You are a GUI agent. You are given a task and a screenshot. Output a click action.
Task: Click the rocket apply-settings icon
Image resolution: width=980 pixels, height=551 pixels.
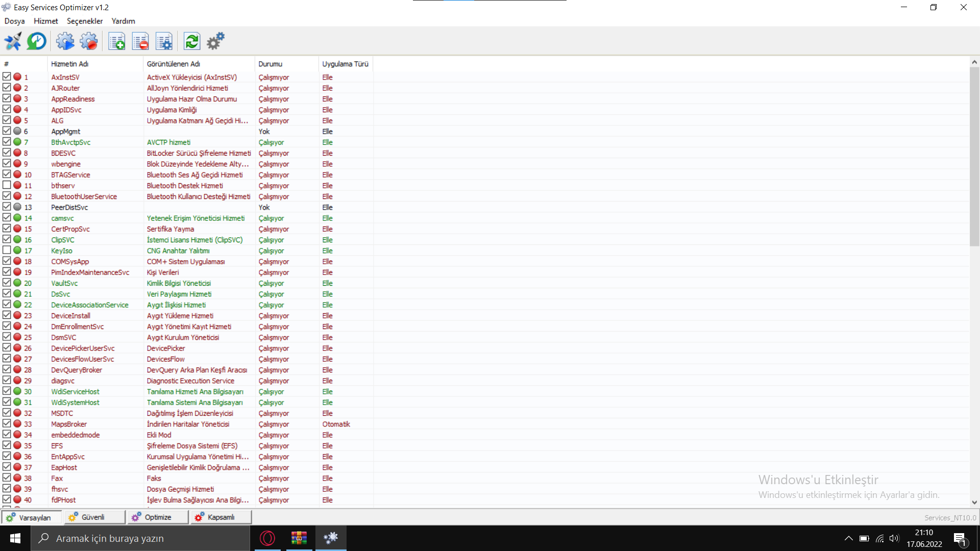pos(13,41)
